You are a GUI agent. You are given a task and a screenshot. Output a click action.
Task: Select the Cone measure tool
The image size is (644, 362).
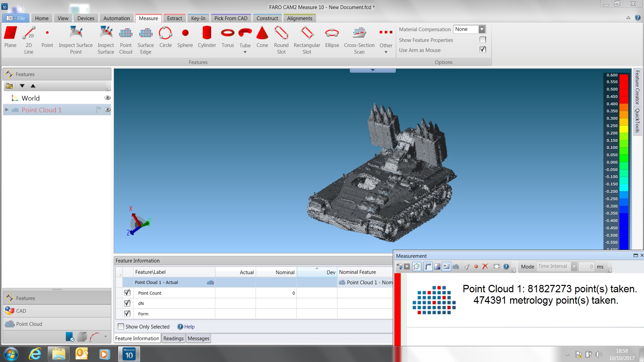(x=262, y=37)
